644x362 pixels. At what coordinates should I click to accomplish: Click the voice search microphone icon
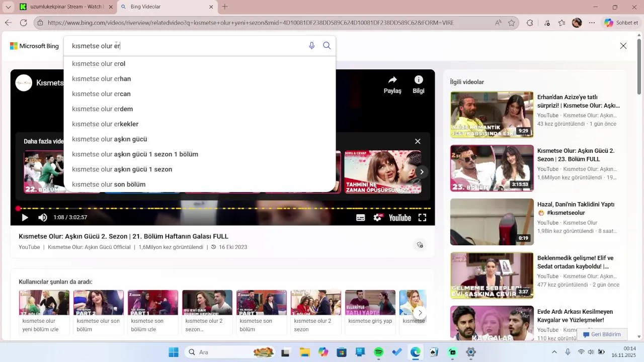click(x=311, y=46)
